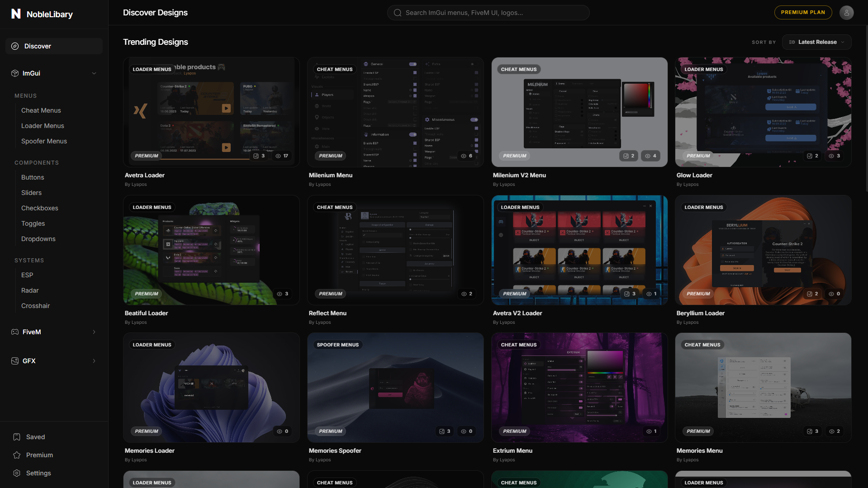Screen dimensions: 868x488
Task: Click the PREMIUM PLAN button
Action: point(803,12)
